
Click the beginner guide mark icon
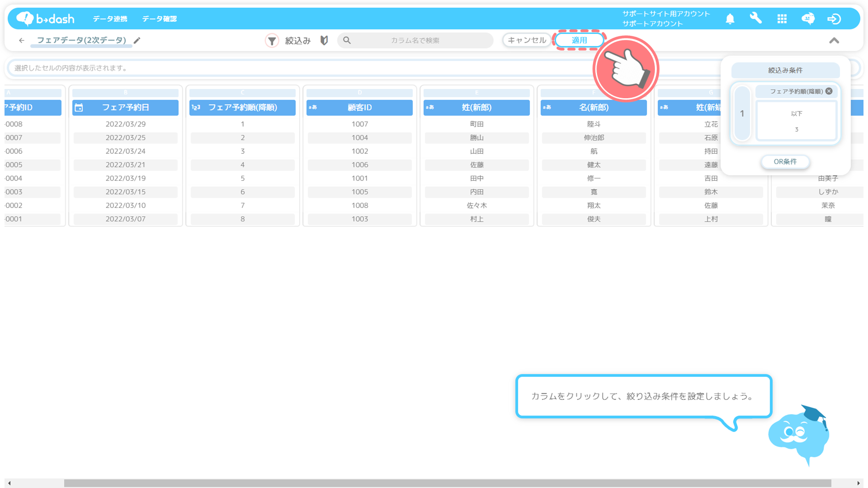[x=324, y=40]
